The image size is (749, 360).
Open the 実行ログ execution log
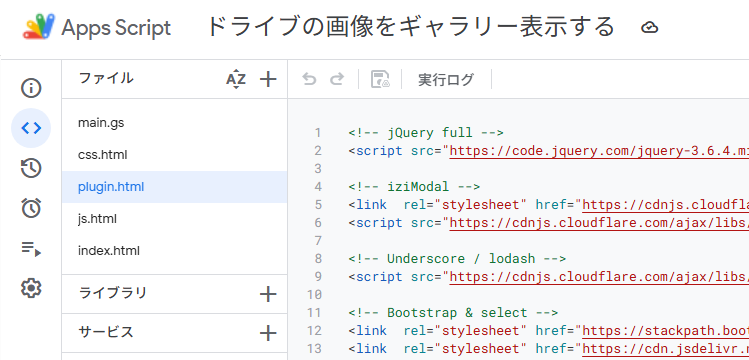446,79
